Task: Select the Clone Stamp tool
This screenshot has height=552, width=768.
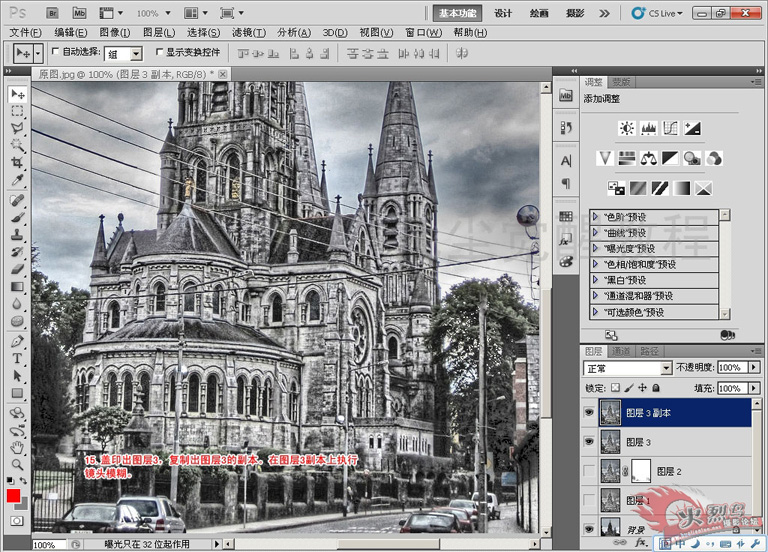Action: (x=18, y=235)
